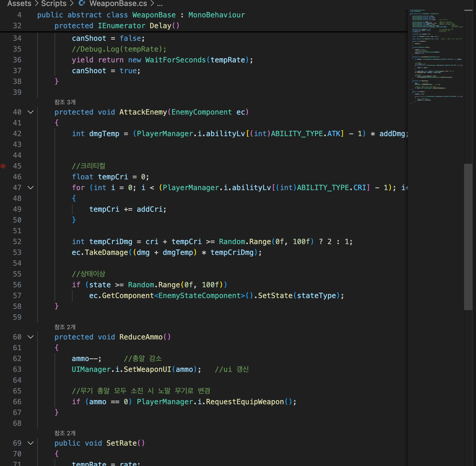Click the 'tempCri' declaration on line 46
476x466 pixels.
coord(113,177)
